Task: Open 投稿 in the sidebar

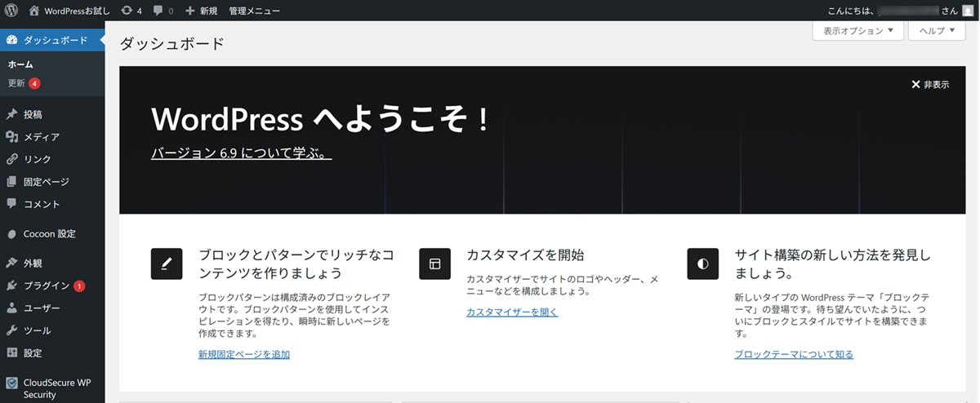Action: [x=33, y=114]
